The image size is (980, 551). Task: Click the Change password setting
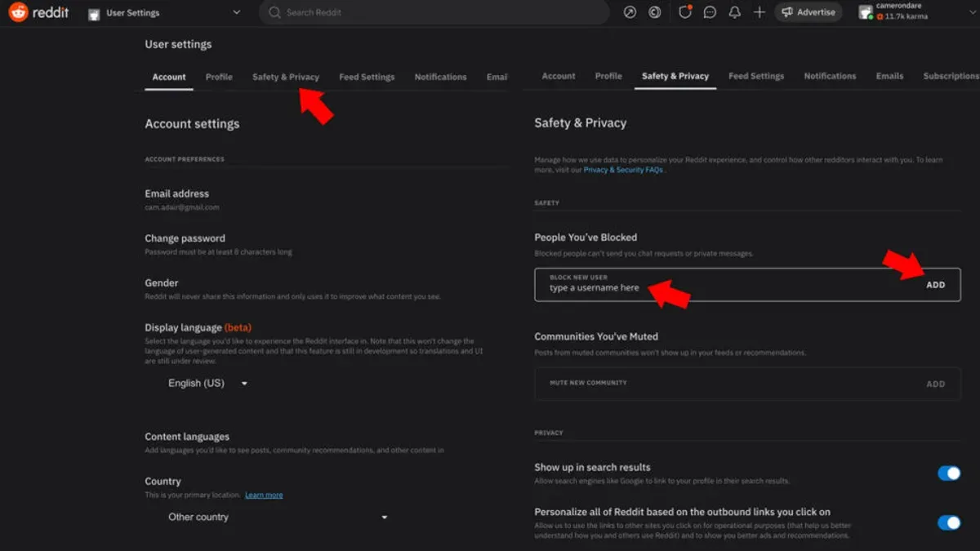tap(185, 238)
